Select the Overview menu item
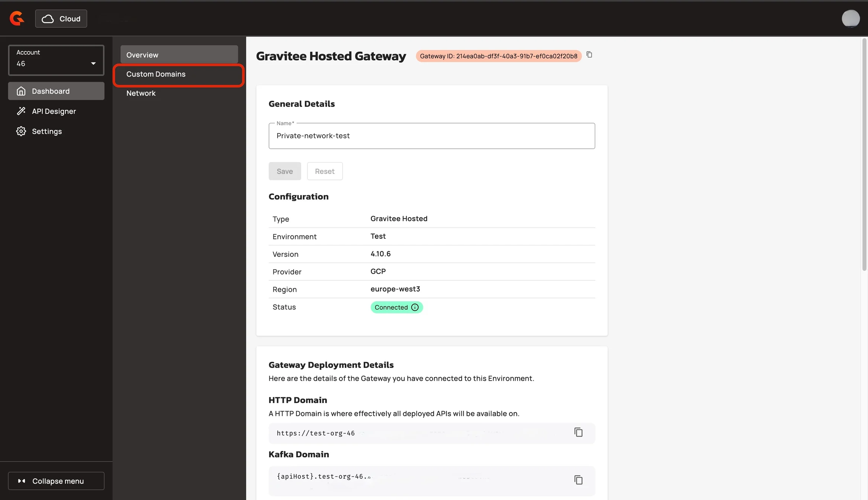Viewport: 868px width, 500px height. tap(179, 55)
